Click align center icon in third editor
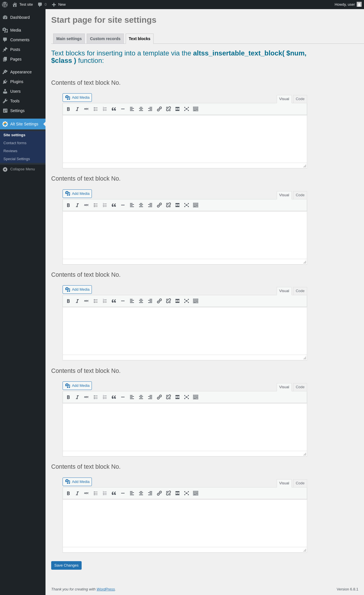This screenshot has width=364, height=595. pos(141,301)
